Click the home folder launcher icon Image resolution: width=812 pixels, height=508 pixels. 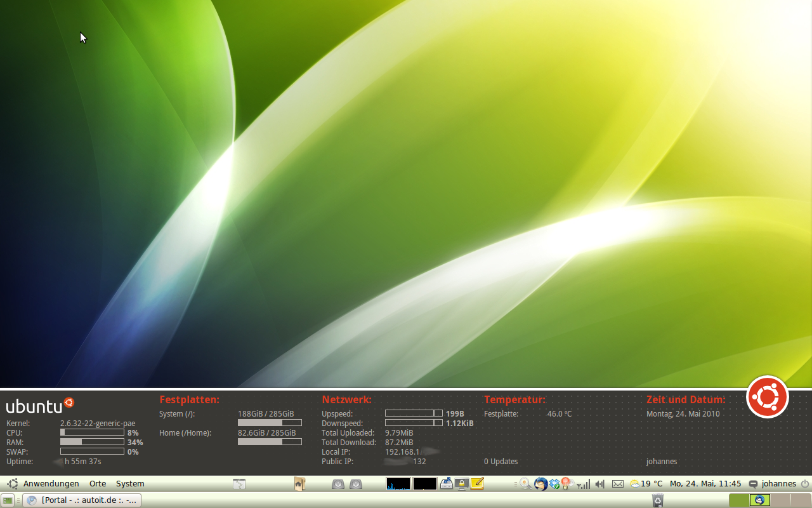point(299,484)
